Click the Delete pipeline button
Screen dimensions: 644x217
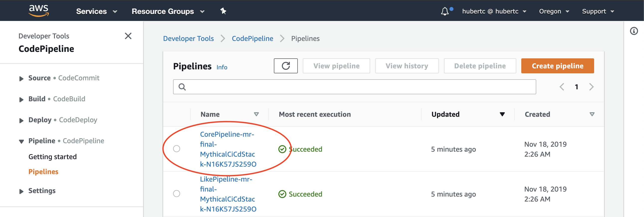(480, 66)
